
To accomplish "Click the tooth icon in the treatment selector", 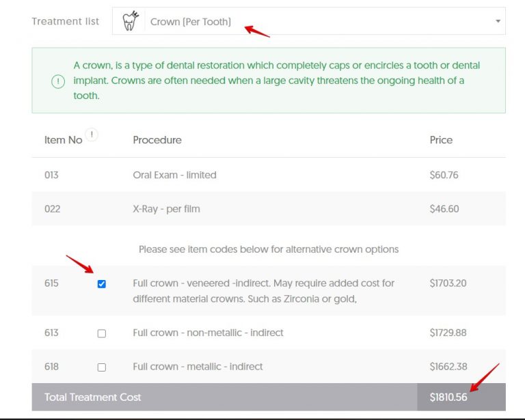I will 130,21.
